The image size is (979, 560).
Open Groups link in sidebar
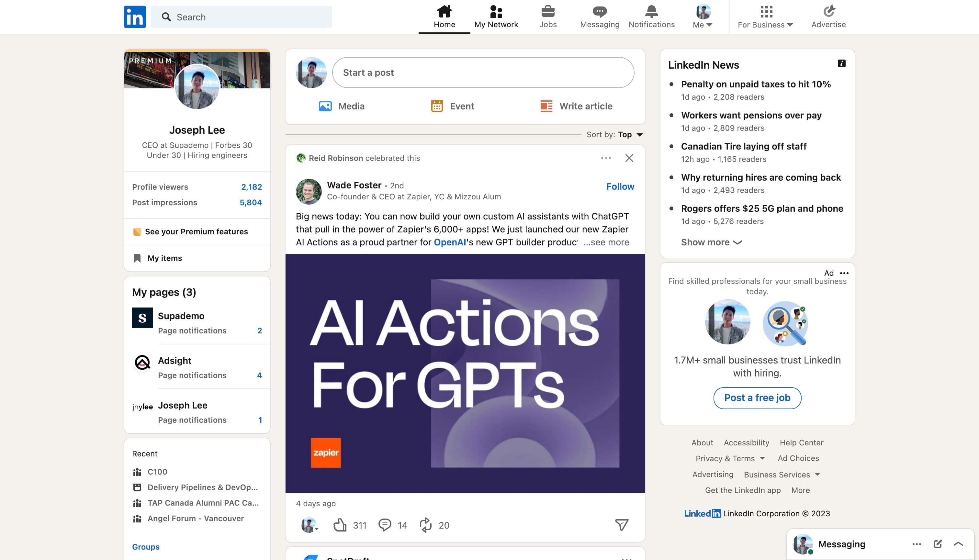click(146, 546)
